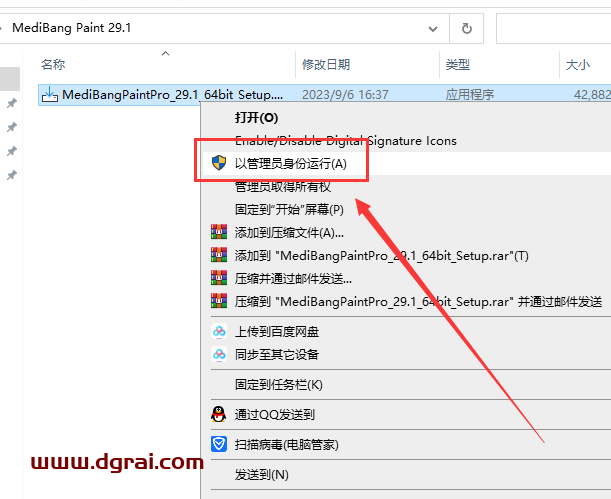The width and height of the screenshot is (611, 499).
Task: Click the search box at top right
Action: click(553, 28)
